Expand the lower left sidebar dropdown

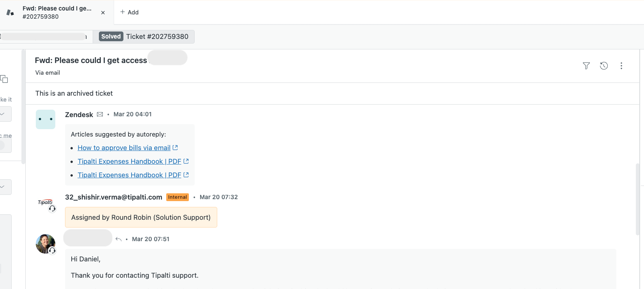pyautogui.click(x=4, y=187)
